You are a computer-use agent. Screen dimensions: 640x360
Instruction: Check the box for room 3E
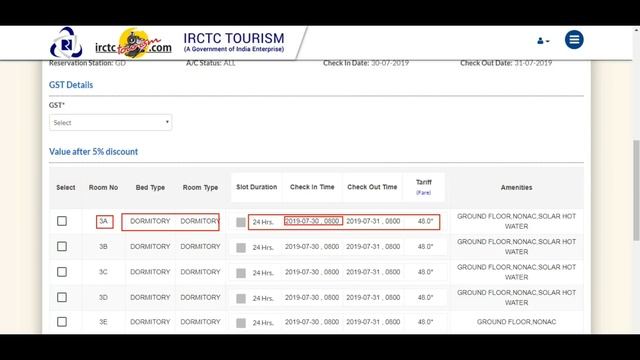click(x=62, y=322)
